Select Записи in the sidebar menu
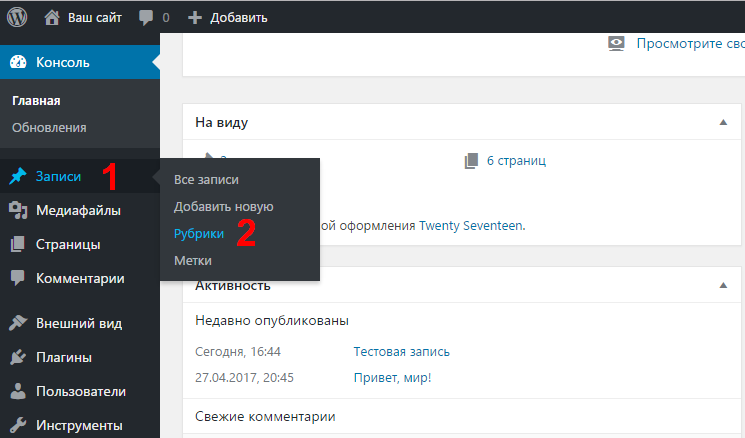 tap(58, 176)
